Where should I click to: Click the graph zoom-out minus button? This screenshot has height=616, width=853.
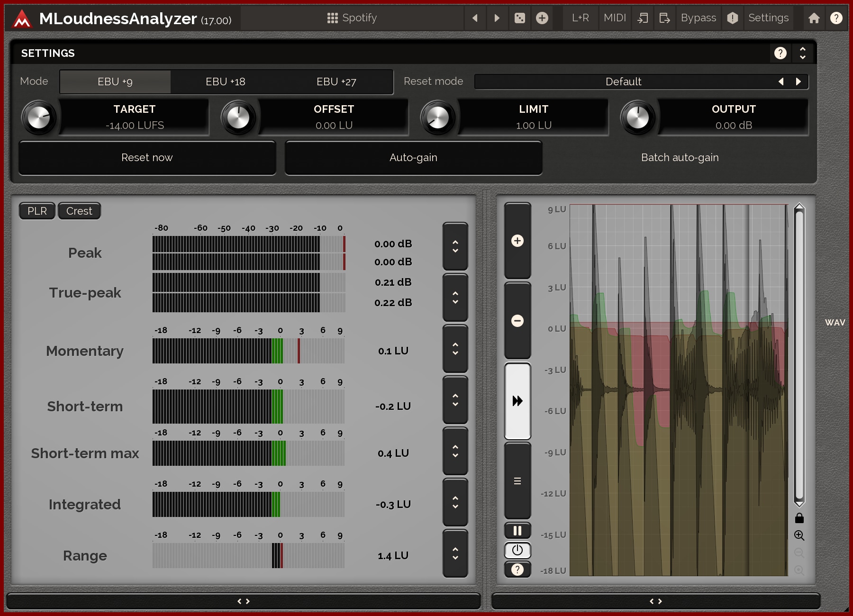(517, 321)
